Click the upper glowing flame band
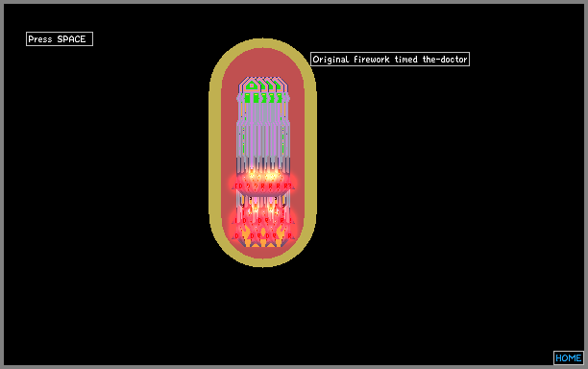 point(263,181)
